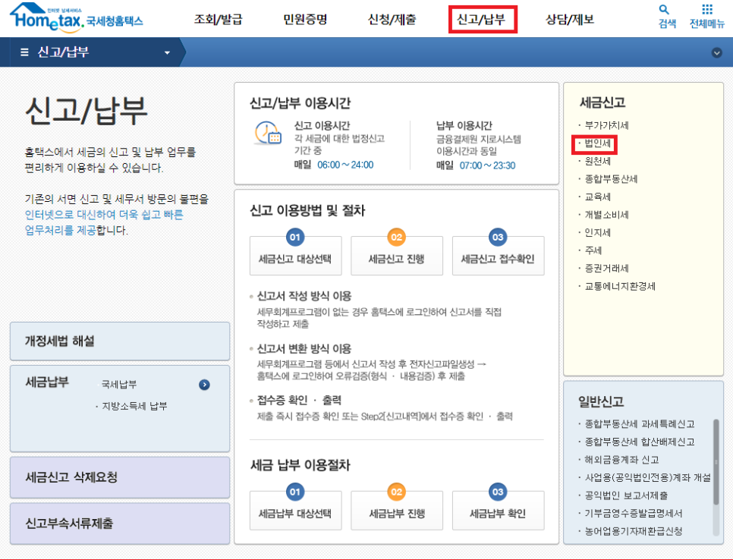Screen dimensions: 733x560
Task: Open the 신고부속서류제출 panel
Action: coord(120,524)
